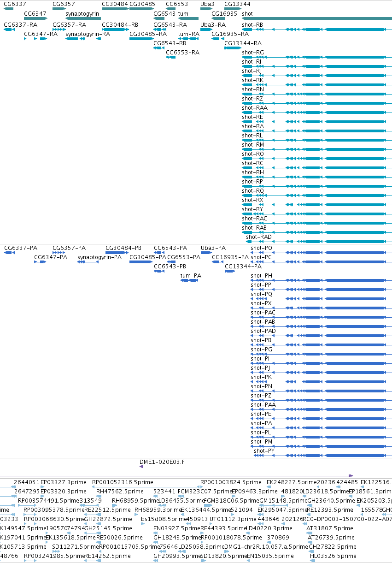Open EST HL03526.5prime

(x=333, y=556)
